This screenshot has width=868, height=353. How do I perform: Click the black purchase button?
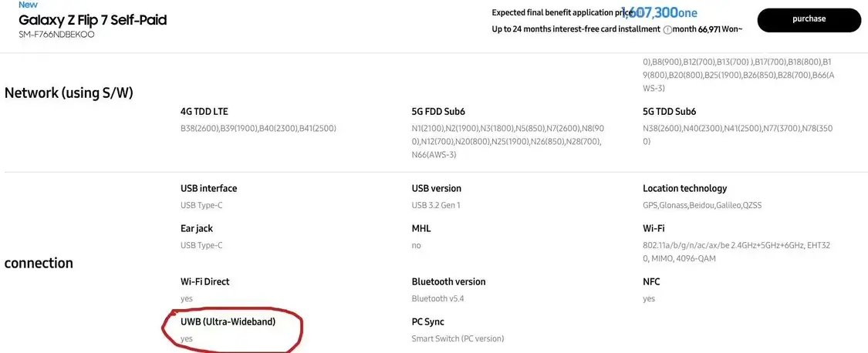[x=809, y=20]
